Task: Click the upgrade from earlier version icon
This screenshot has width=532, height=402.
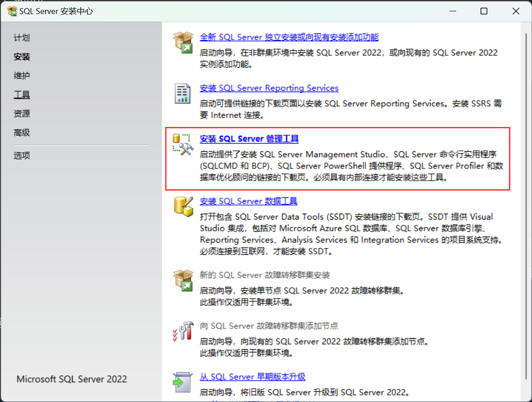Action: pyautogui.click(x=183, y=382)
